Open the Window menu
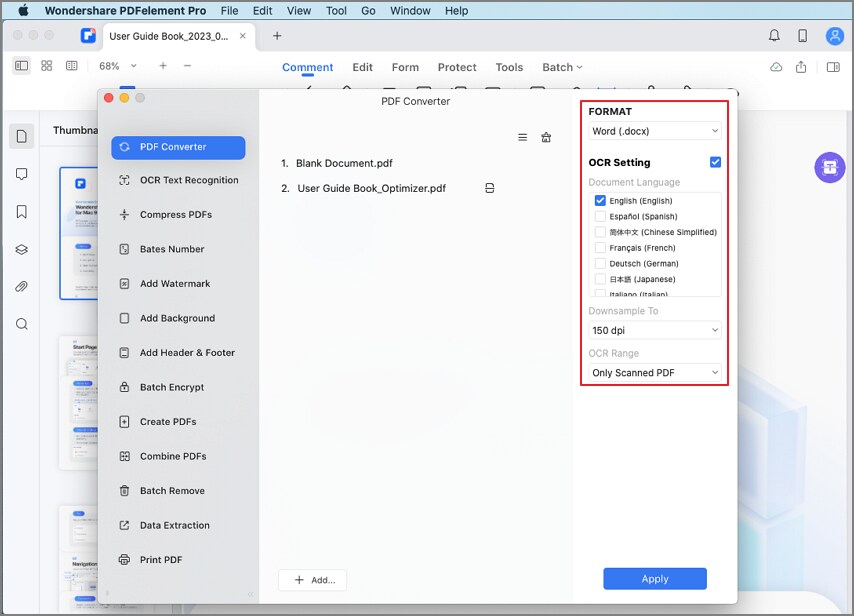 pos(410,10)
